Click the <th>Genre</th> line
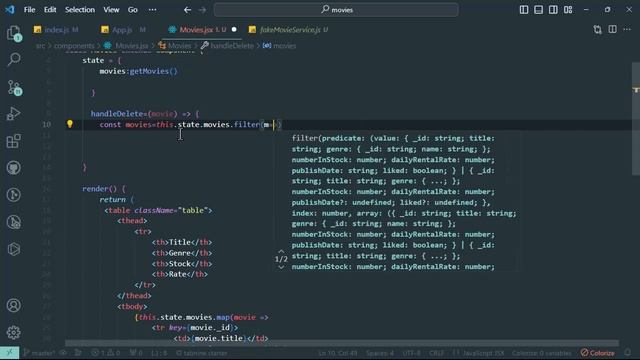This screenshot has height=360, width=640. [182, 253]
